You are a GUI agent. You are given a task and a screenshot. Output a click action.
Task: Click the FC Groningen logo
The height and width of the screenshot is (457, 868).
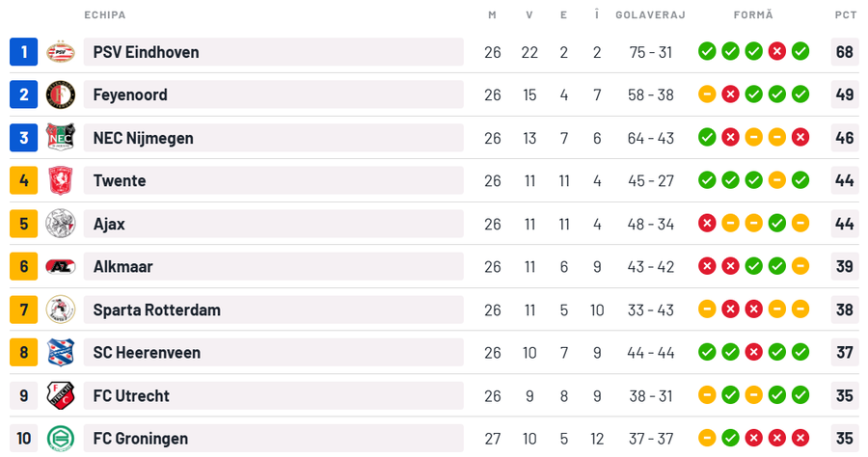tap(60, 438)
